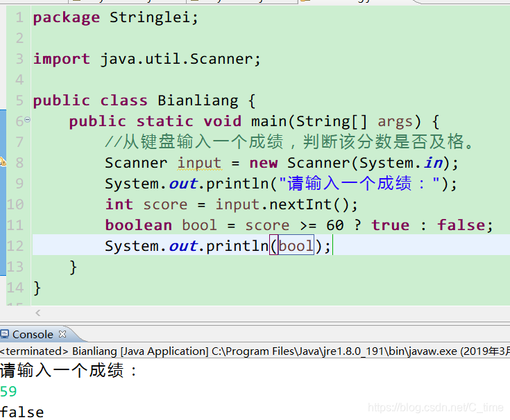The height and width of the screenshot is (420, 510).
Task: Switch to the Console tab
Action: tap(33, 335)
